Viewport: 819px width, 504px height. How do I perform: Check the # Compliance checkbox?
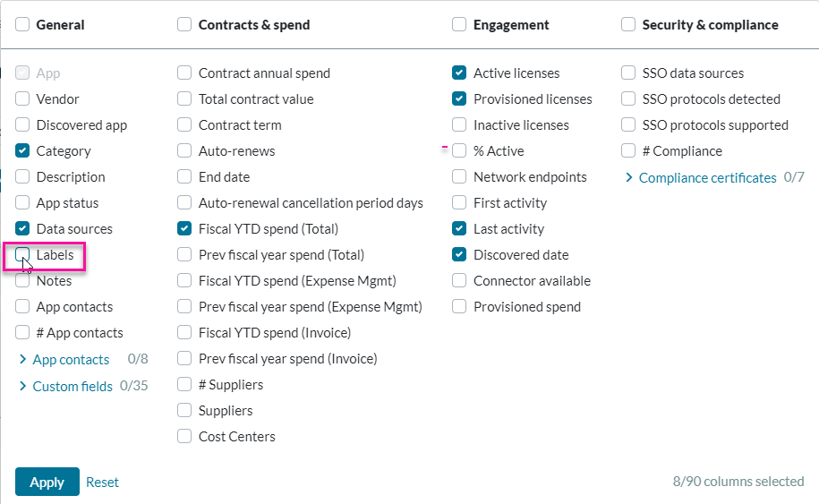point(628,151)
